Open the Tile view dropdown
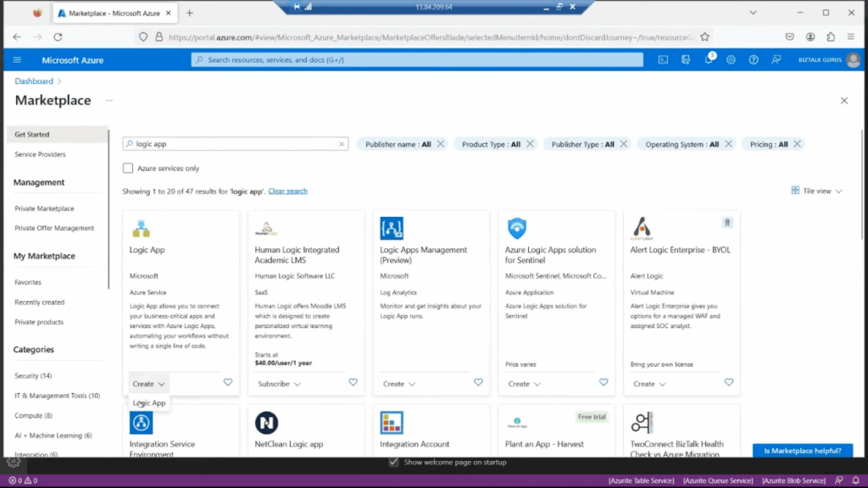Screen dimensions: 868x488 click(817, 191)
